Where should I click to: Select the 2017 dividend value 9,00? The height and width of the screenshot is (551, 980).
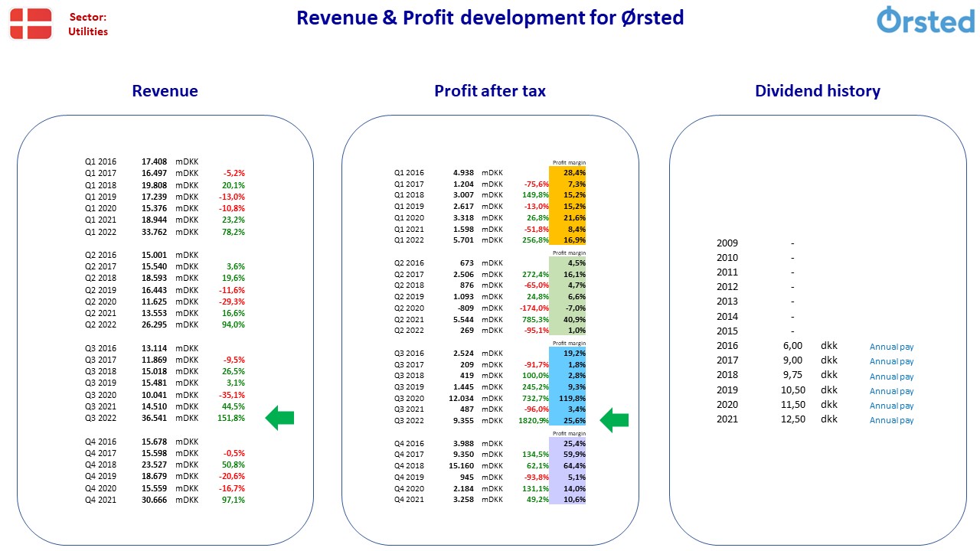(792, 360)
